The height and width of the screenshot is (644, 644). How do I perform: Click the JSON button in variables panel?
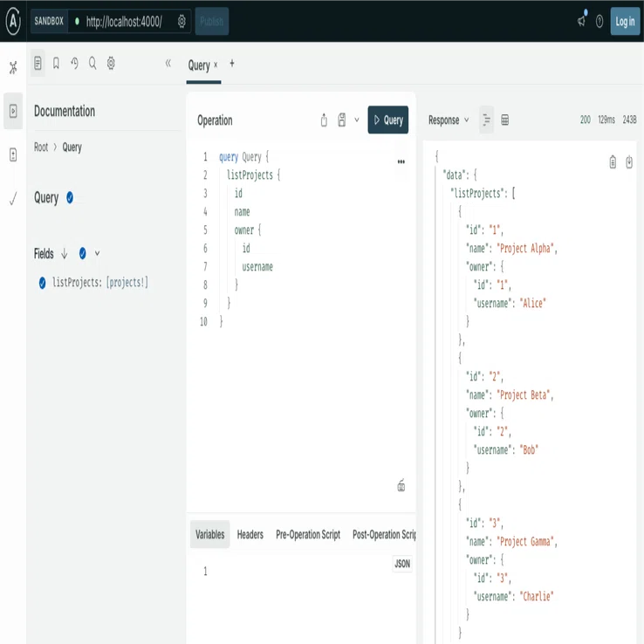[402, 564]
